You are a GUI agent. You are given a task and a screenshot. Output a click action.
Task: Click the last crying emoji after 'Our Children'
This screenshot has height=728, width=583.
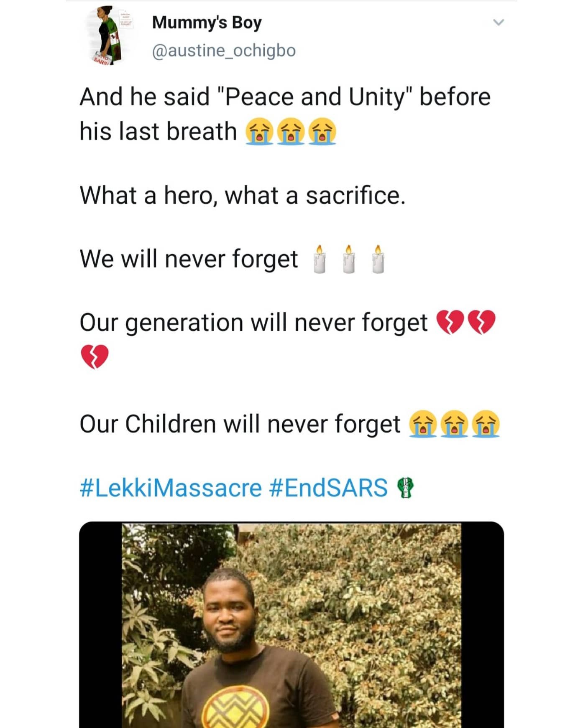click(x=486, y=424)
